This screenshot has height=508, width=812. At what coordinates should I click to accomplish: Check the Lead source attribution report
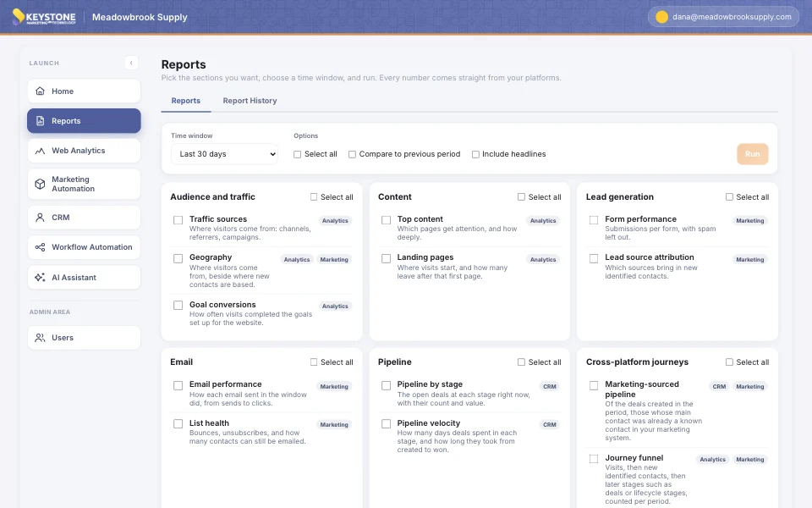[x=594, y=259]
